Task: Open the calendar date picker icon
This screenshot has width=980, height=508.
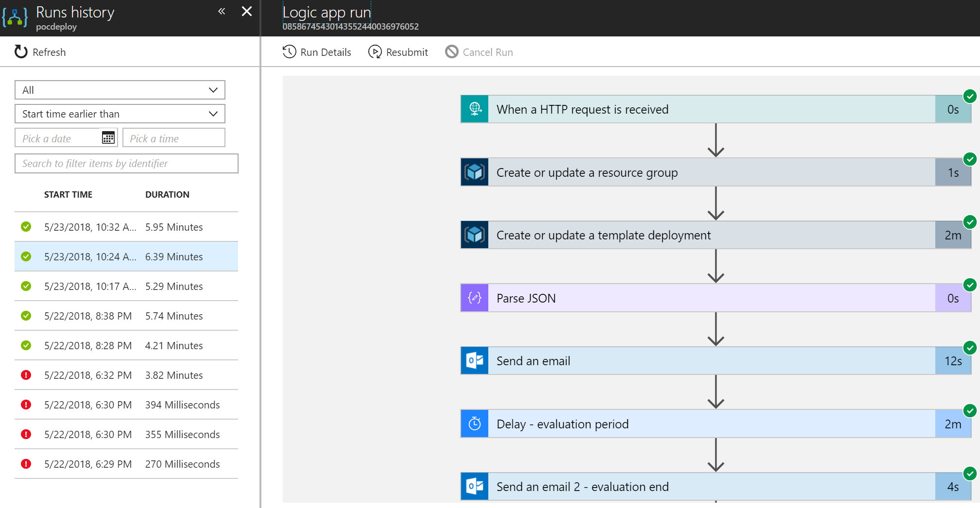Action: pyautogui.click(x=108, y=138)
